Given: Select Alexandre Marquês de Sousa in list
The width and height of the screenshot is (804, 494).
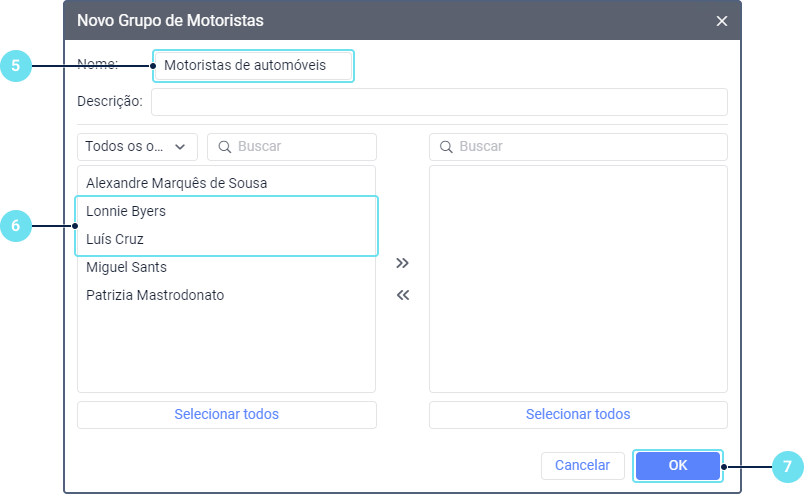Looking at the screenshot, I should pos(176,183).
